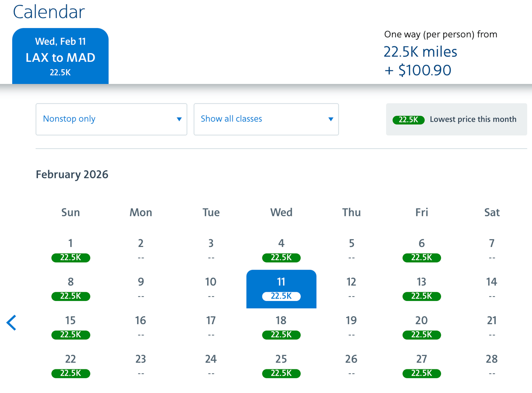The image size is (532, 393).
Task: Pick February 6 on the calendar
Action: tap(422, 251)
